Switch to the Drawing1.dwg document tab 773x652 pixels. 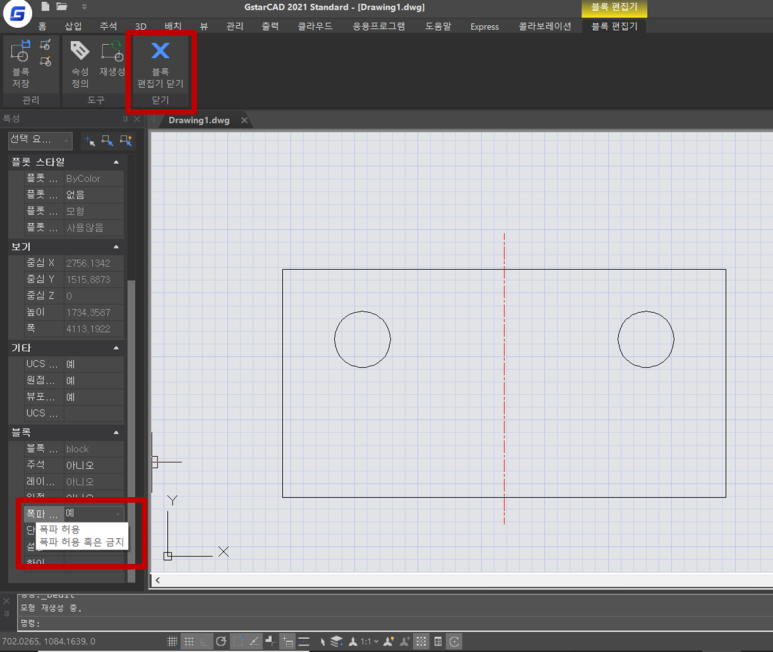point(198,120)
